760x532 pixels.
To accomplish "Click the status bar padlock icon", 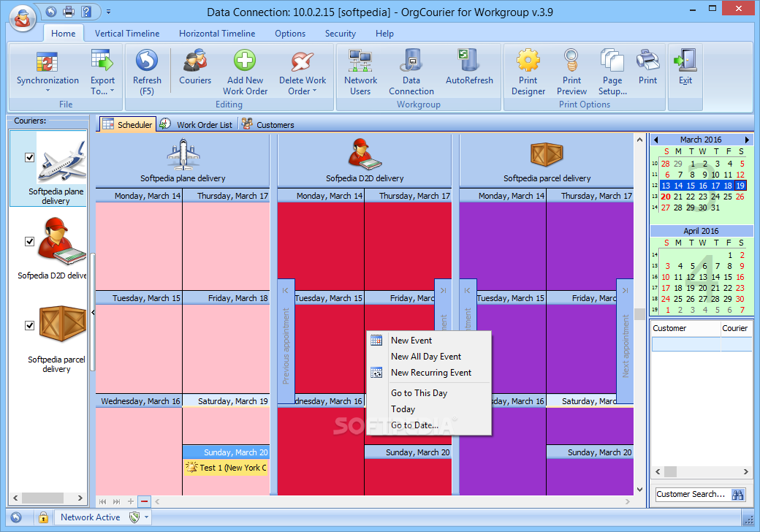I will [43, 517].
